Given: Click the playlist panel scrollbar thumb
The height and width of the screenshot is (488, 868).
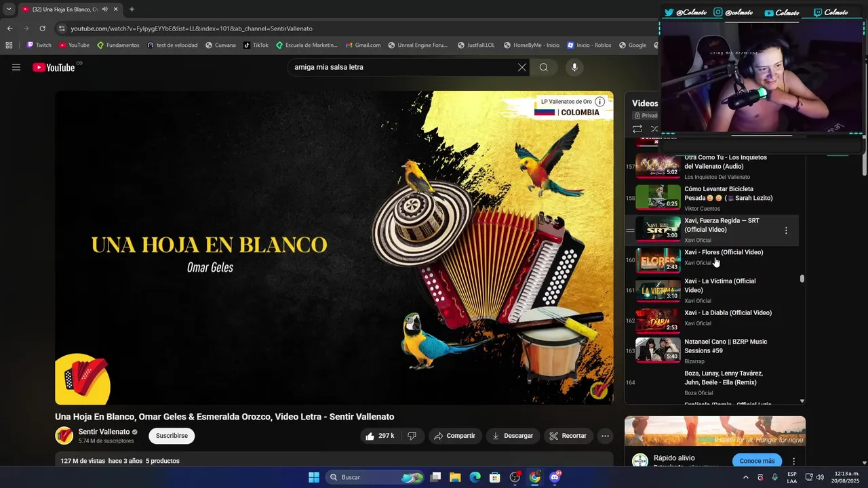Looking at the screenshot, I should tap(802, 279).
